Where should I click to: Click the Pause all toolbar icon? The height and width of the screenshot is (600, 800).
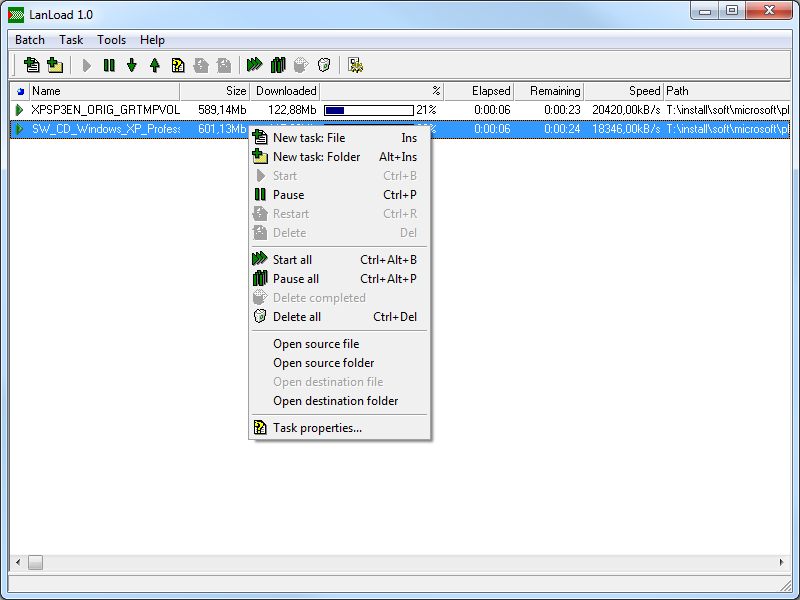click(278, 65)
